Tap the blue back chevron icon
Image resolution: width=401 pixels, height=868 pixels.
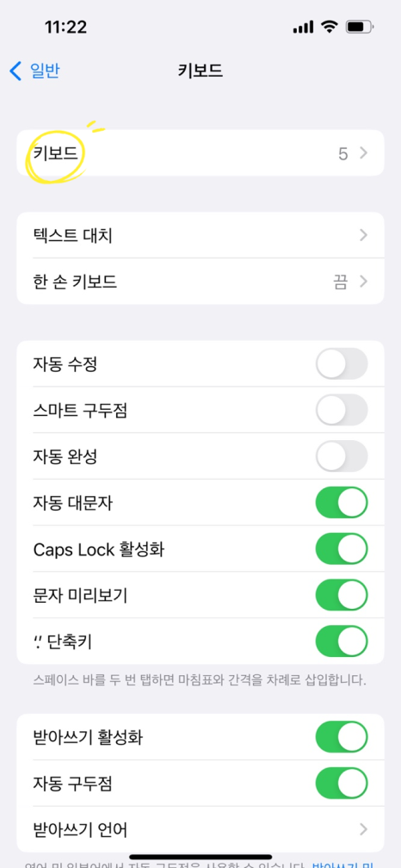[x=16, y=71]
